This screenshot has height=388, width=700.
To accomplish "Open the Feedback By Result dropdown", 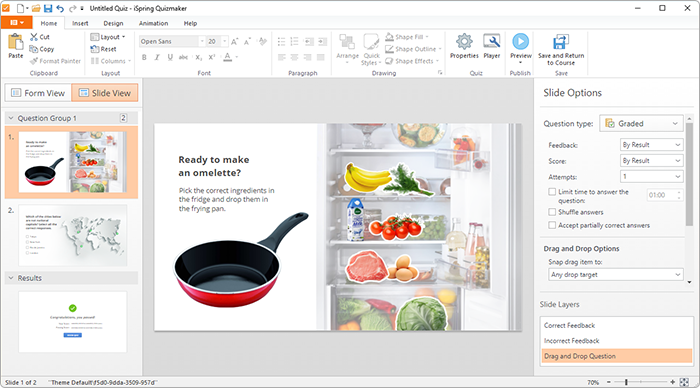I will (651, 145).
